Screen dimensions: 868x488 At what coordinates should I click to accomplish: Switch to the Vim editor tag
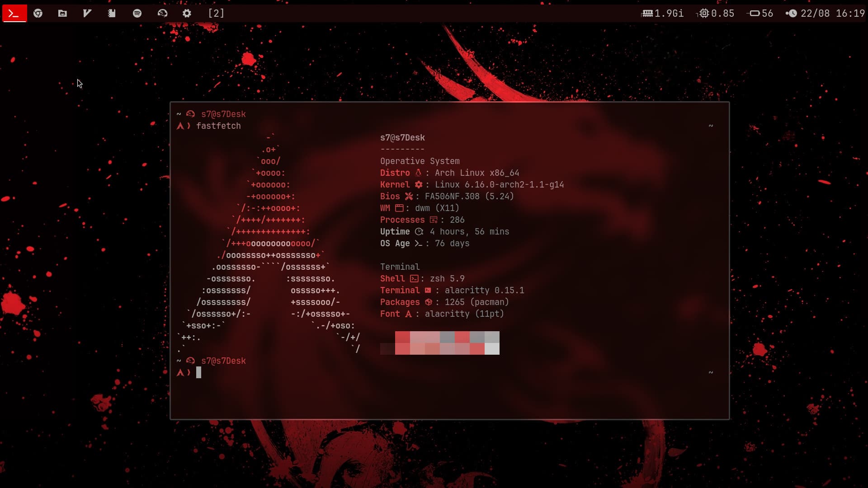coord(87,14)
